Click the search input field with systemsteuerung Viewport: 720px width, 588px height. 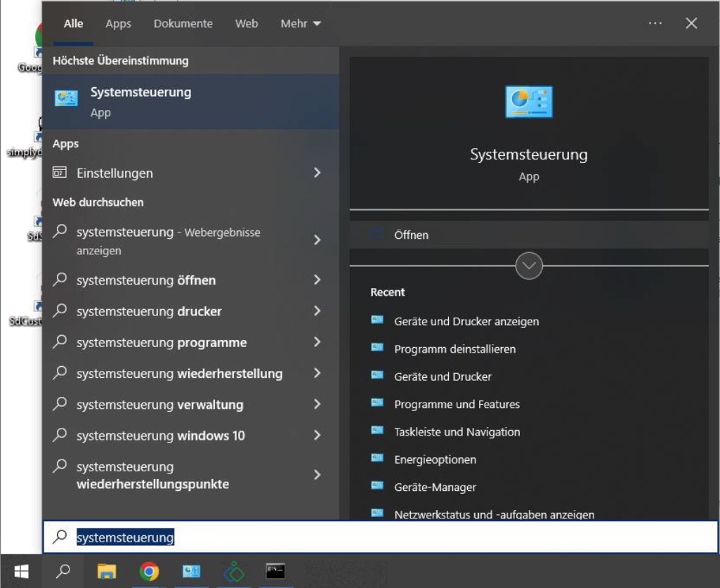coord(381,537)
